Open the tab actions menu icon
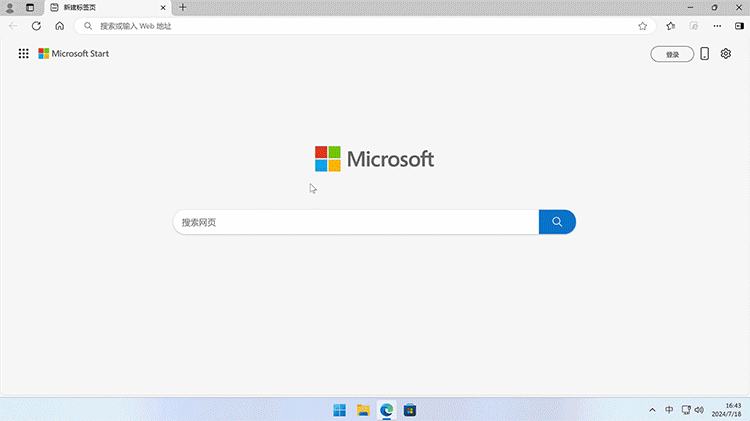The image size is (750, 421). (32, 7)
